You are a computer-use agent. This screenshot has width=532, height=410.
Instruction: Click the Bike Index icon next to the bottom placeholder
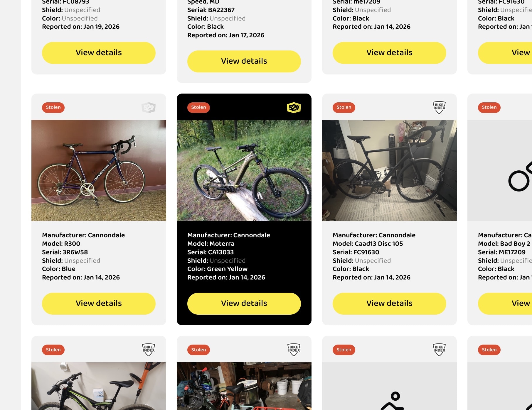coord(439,349)
